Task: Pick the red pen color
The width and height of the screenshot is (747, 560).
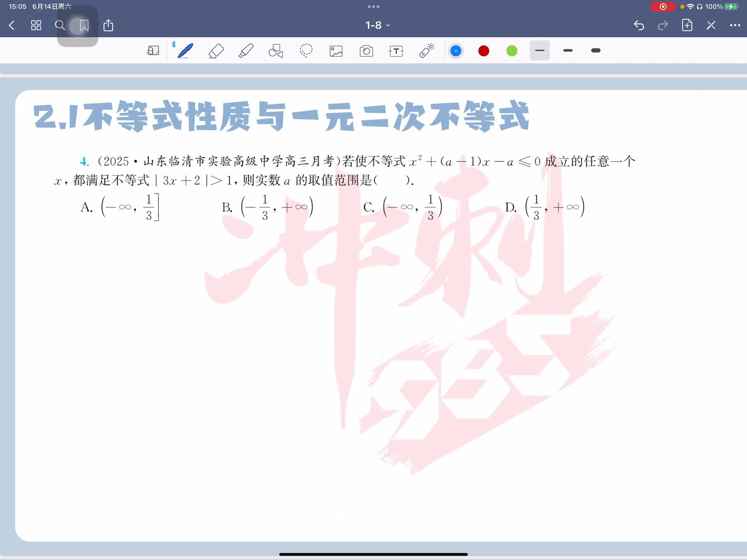Action: (484, 51)
